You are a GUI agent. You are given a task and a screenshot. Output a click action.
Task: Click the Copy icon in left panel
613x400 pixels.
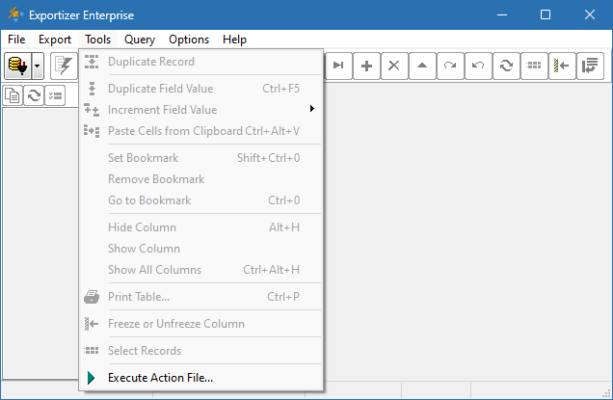tap(13, 95)
